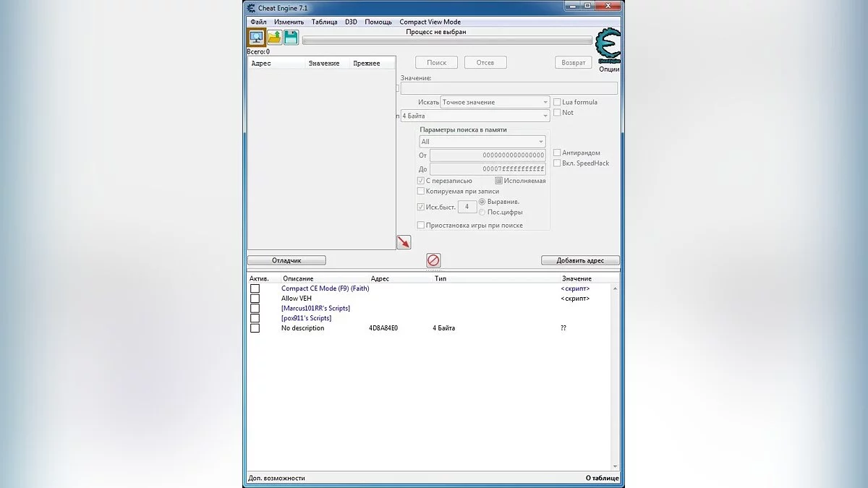This screenshot has width=868, height=488.
Task: Toggle the Исполняемая checkbox
Action: click(498, 181)
